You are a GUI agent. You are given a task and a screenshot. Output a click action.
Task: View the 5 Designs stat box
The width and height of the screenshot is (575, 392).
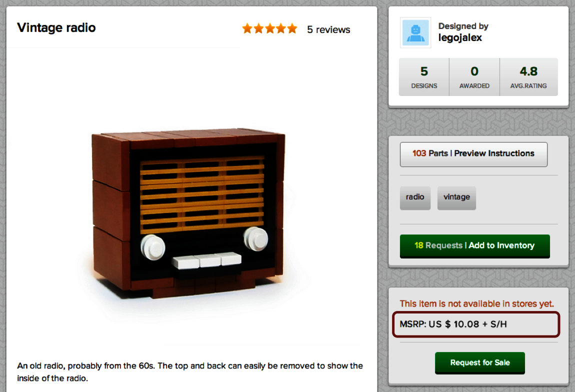pos(424,77)
